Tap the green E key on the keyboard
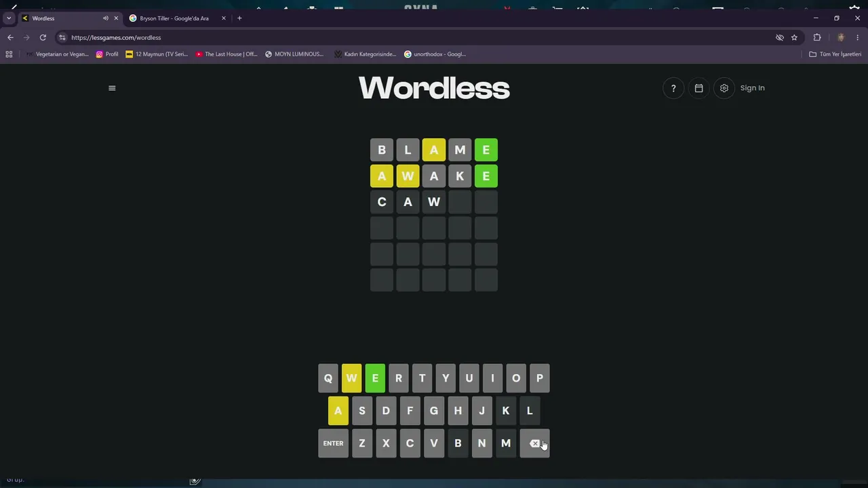 pyautogui.click(x=375, y=378)
